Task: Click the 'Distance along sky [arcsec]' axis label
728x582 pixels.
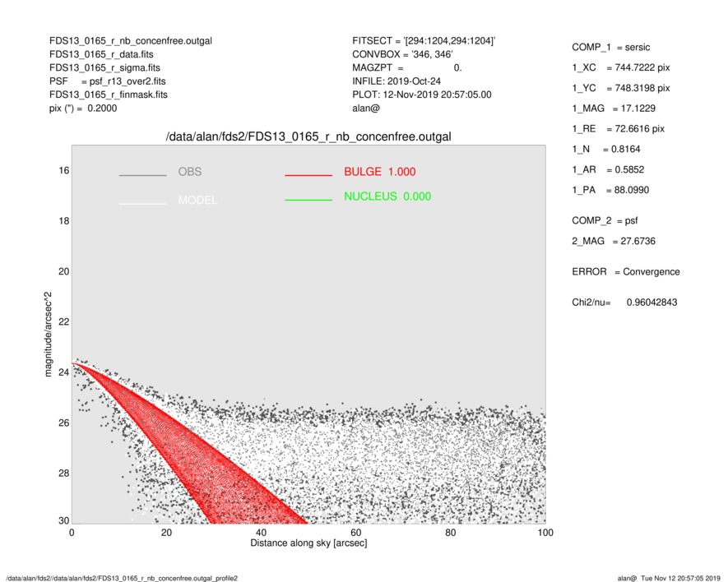Action: pyautogui.click(x=308, y=544)
